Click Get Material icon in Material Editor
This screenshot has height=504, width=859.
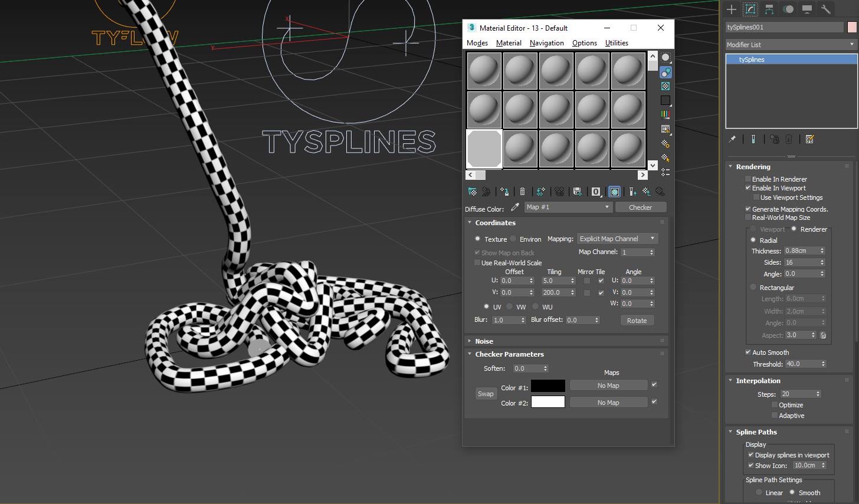[472, 192]
